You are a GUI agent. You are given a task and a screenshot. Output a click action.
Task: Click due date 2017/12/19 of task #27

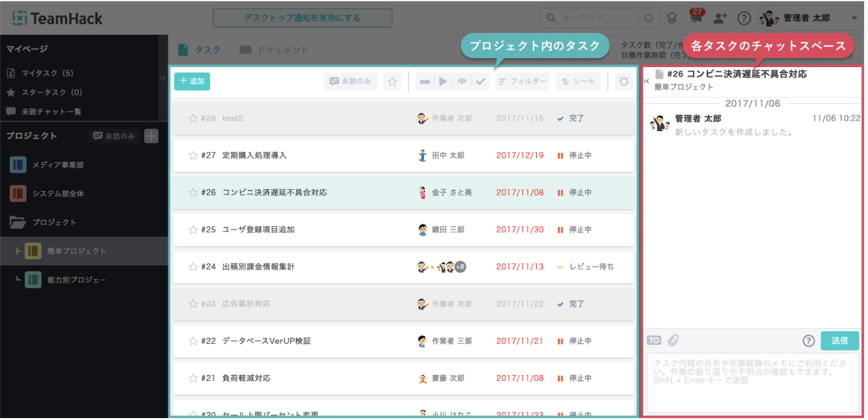pyautogui.click(x=519, y=155)
